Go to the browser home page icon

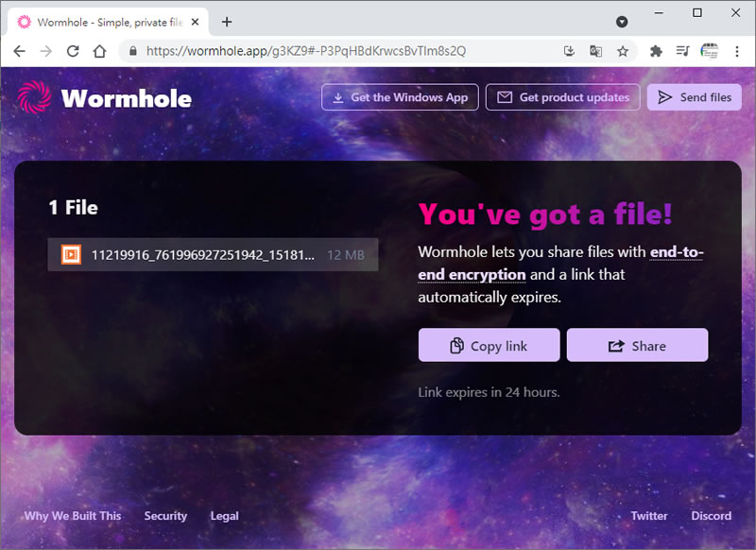point(100,51)
